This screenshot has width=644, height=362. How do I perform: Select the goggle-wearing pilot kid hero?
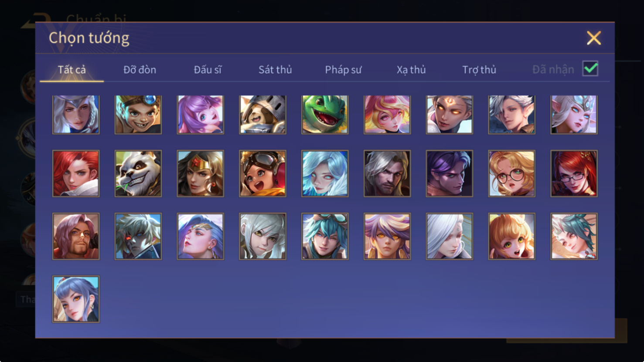pyautogui.click(x=262, y=173)
